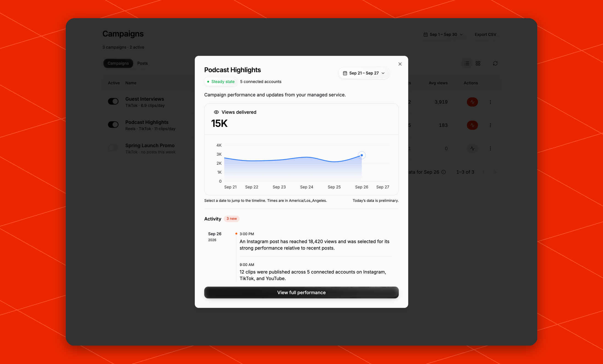Click the Steady state status badge
The height and width of the screenshot is (364, 603).
click(x=221, y=82)
